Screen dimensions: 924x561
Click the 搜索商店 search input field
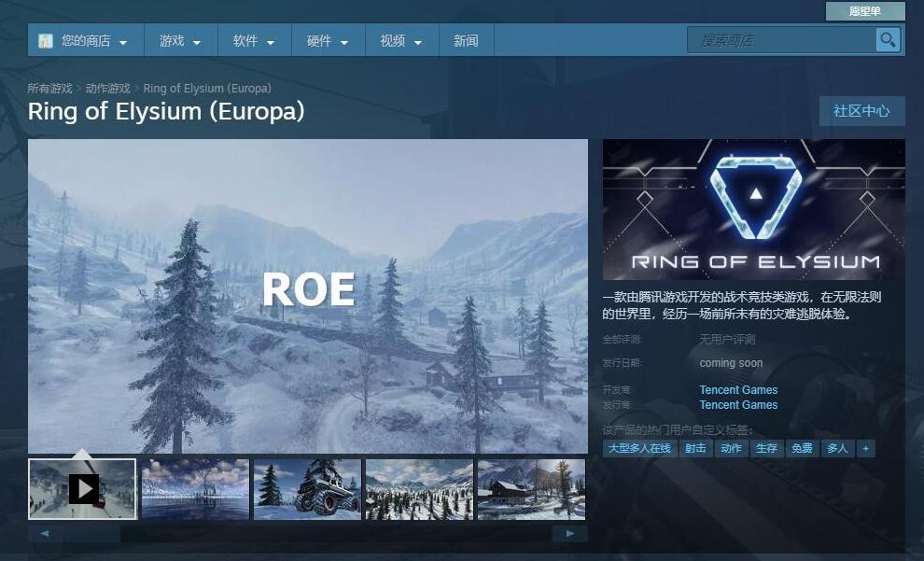(781, 40)
